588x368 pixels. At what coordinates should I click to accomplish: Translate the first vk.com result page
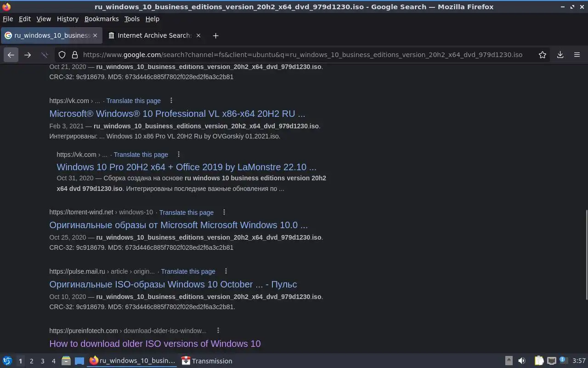(134, 101)
